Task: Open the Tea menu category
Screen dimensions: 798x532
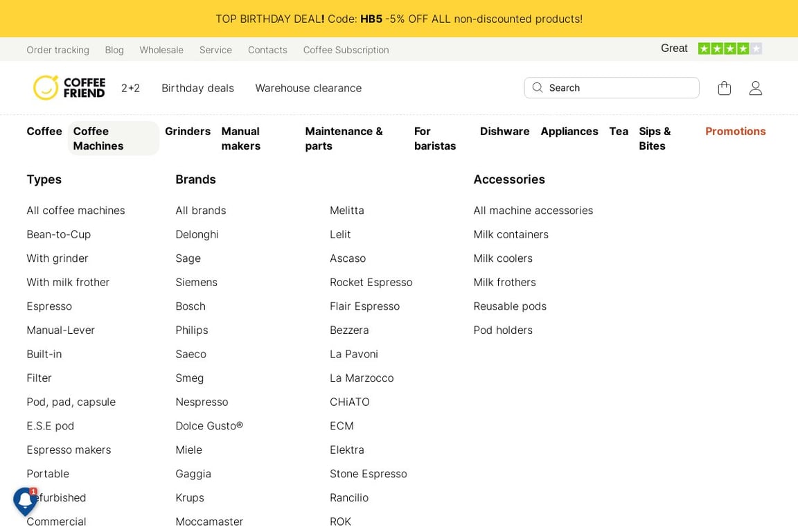Action: point(619,132)
